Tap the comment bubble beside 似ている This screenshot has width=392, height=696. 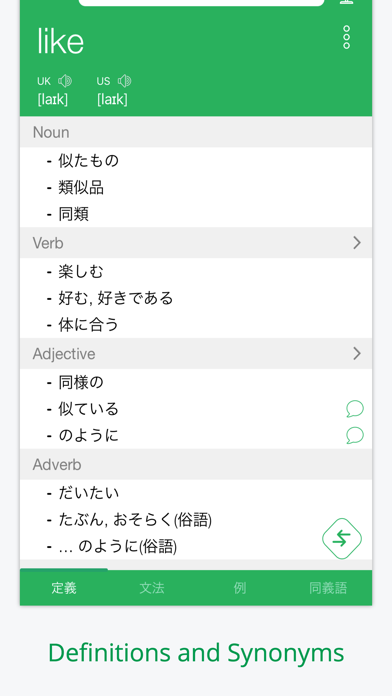coord(355,409)
